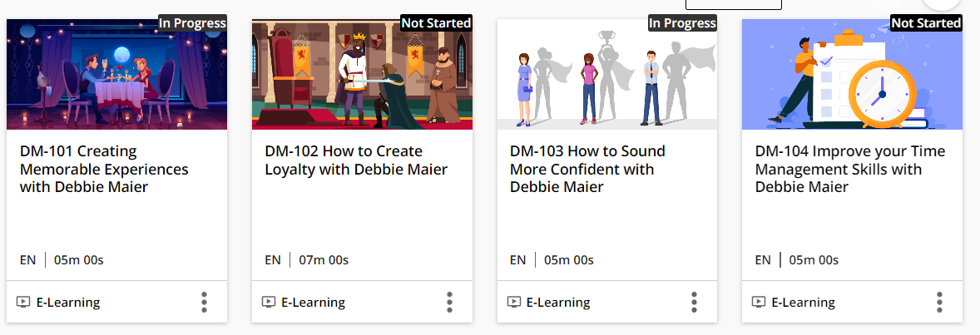
Task: Open DM-101 Creating Memorable Experiences course title
Action: tap(104, 169)
